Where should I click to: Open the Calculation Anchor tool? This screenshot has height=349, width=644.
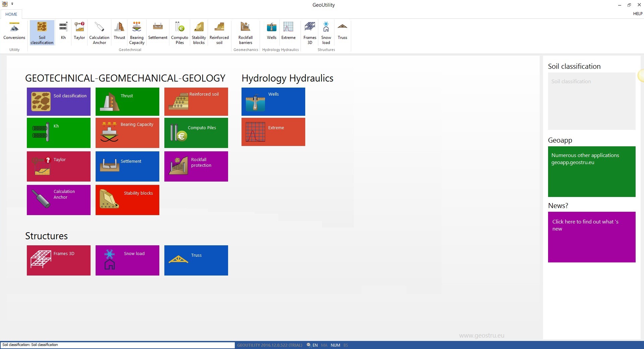(x=99, y=32)
